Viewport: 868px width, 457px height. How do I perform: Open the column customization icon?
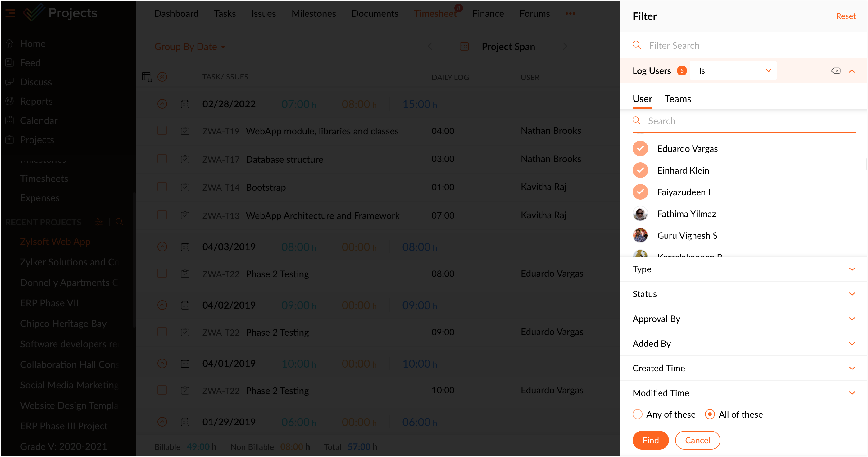(147, 77)
